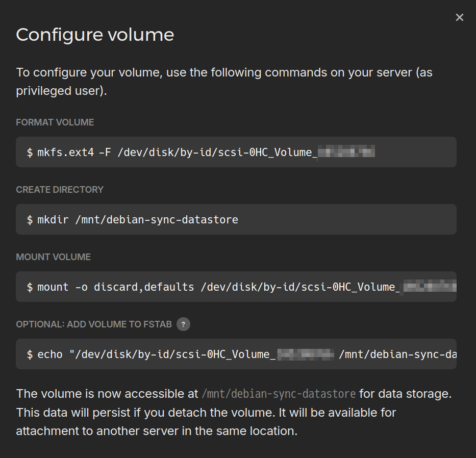Click the "Configure volume" dialog title
This screenshot has height=458, width=476.
coord(95,35)
